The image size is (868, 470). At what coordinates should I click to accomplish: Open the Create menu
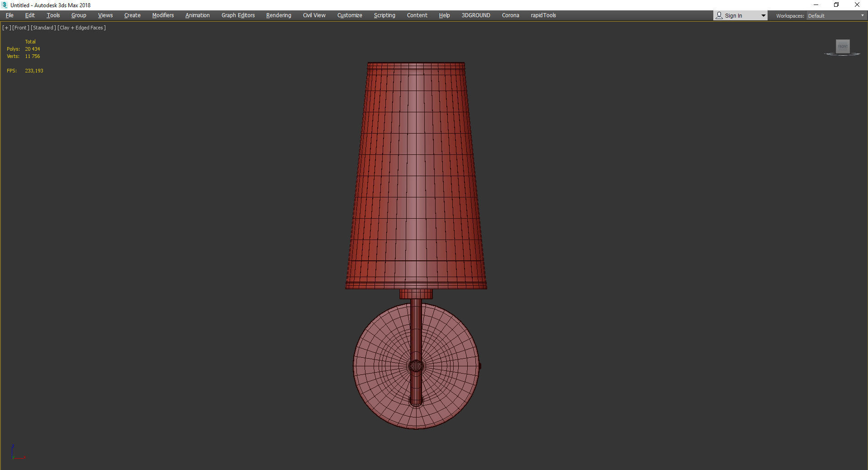(x=132, y=15)
